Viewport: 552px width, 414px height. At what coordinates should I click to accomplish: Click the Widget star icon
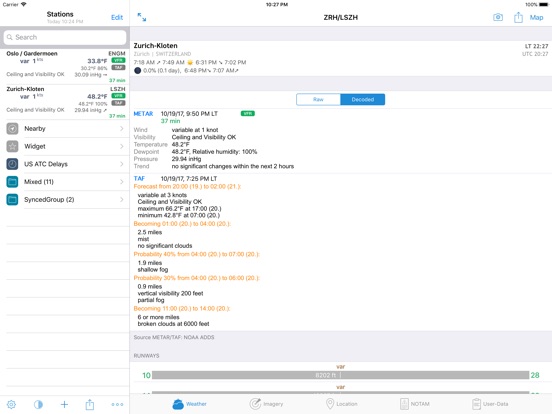pyautogui.click(x=12, y=146)
